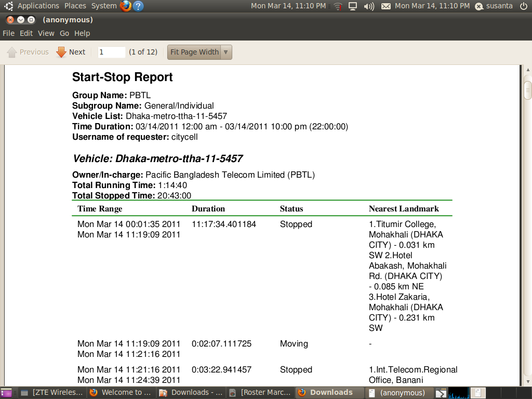Click the Show Desktop icon in bottom panel
Viewport: 532px width, 399px height.
6,393
